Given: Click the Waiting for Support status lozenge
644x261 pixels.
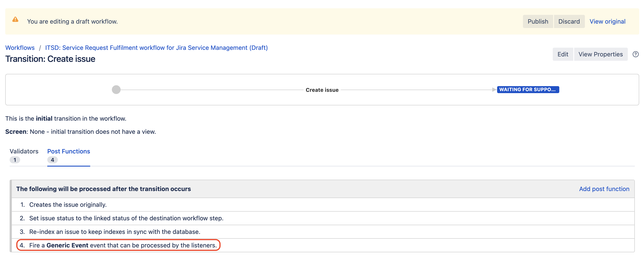Looking at the screenshot, I should point(528,90).
